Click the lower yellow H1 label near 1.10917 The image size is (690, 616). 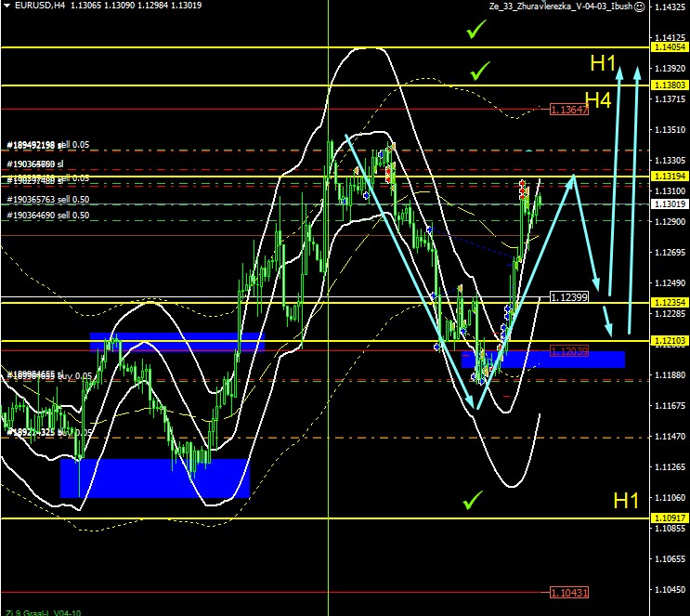pos(626,501)
